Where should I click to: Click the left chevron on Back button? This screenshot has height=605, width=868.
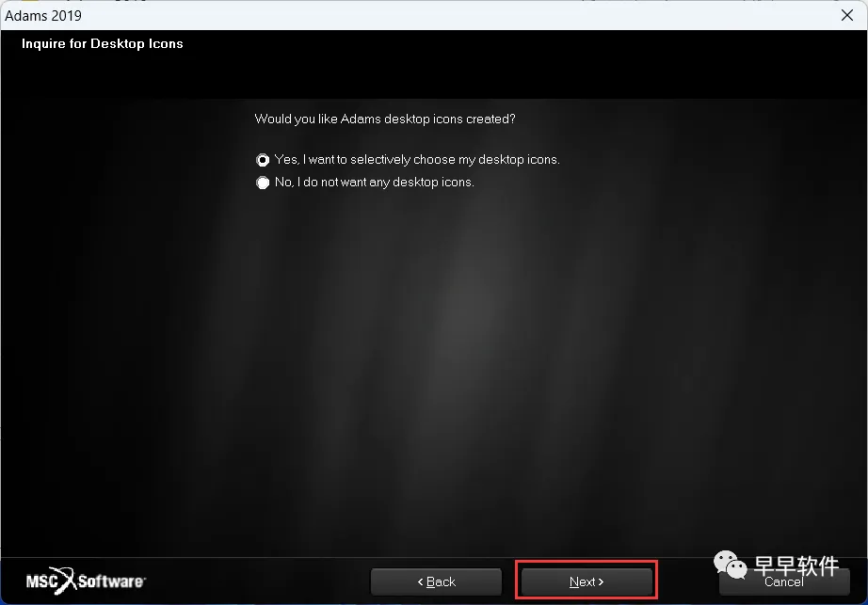[x=420, y=581]
